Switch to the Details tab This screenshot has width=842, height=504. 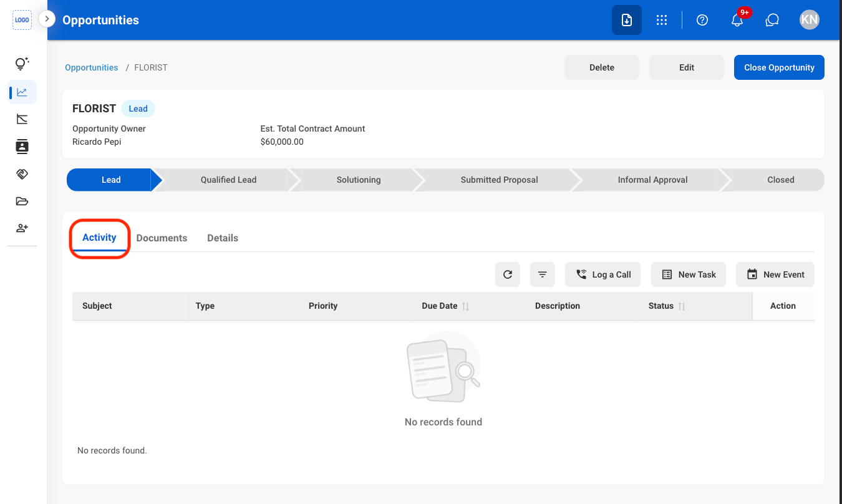pos(223,238)
